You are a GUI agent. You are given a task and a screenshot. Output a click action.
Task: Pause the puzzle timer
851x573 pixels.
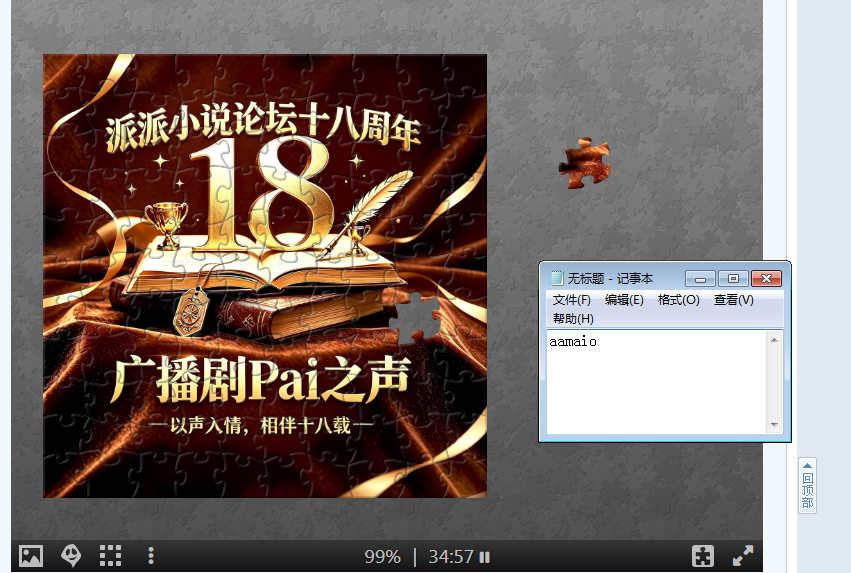coord(485,557)
